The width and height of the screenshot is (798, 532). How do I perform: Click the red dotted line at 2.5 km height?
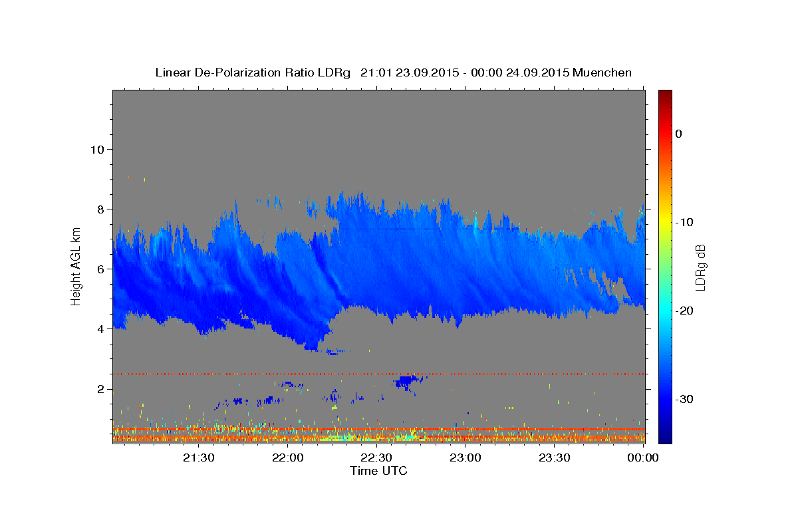[x=378, y=374]
